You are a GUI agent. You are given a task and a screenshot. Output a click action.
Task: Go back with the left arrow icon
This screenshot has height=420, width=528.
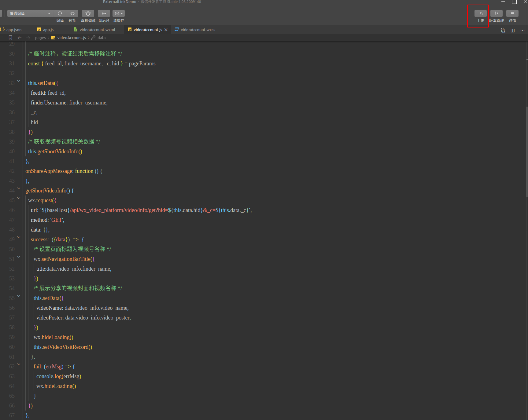click(20, 38)
